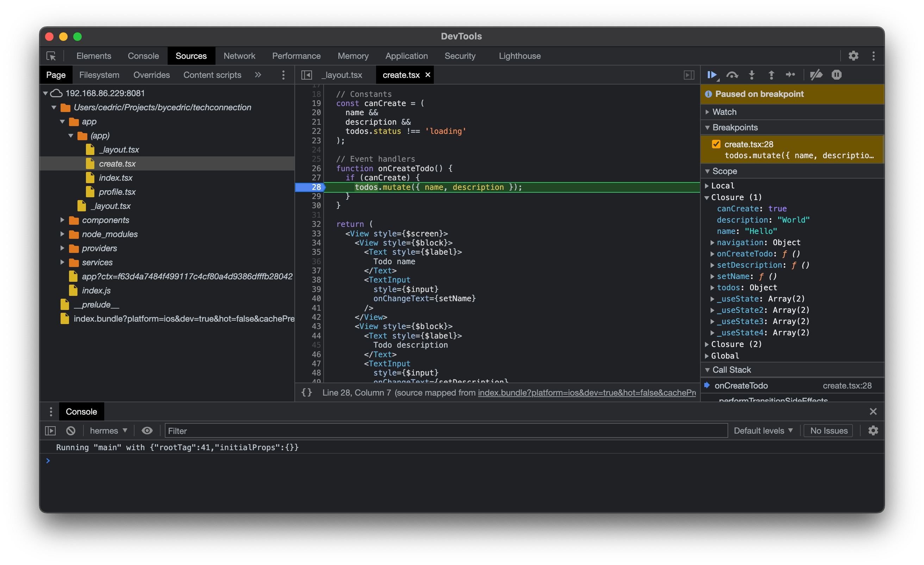The height and width of the screenshot is (565, 924).
Task: Close the create.tsx editor tab
Action: (427, 75)
